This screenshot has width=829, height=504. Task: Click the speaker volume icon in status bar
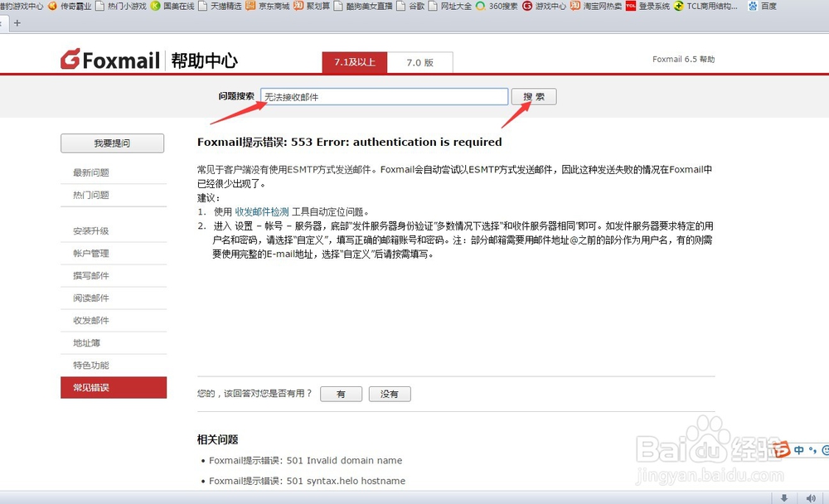pos(811,497)
